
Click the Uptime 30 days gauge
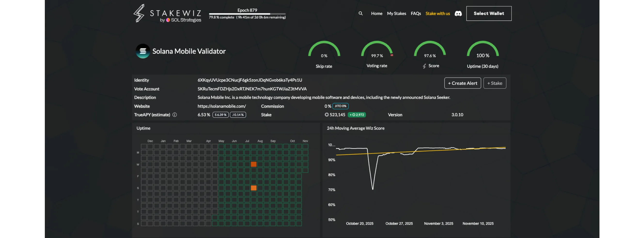(x=482, y=50)
